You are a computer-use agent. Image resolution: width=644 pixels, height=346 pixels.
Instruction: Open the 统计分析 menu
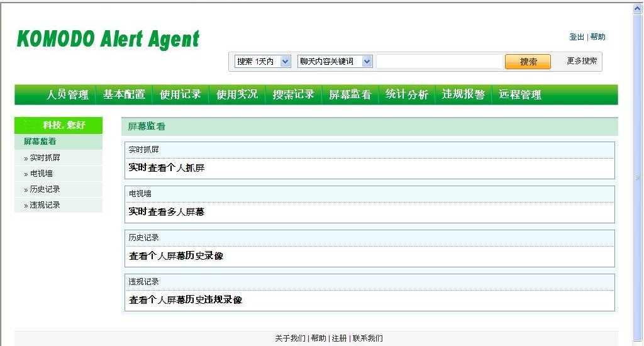coord(407,94)
